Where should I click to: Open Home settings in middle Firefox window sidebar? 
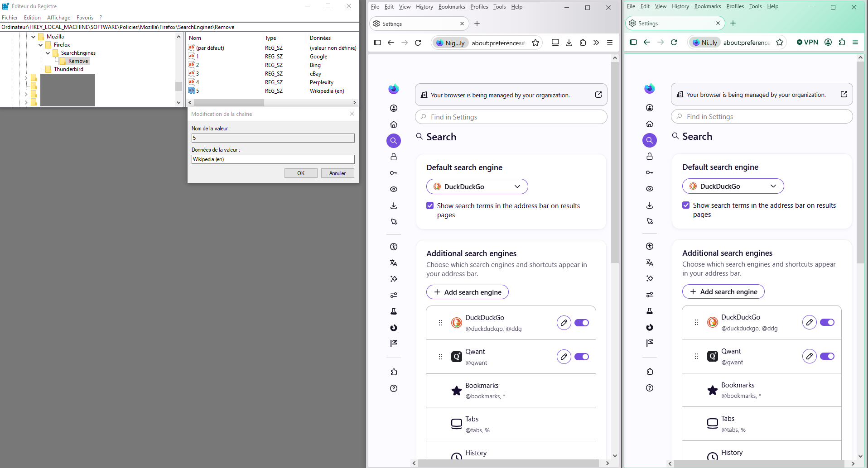coord(394,124)
